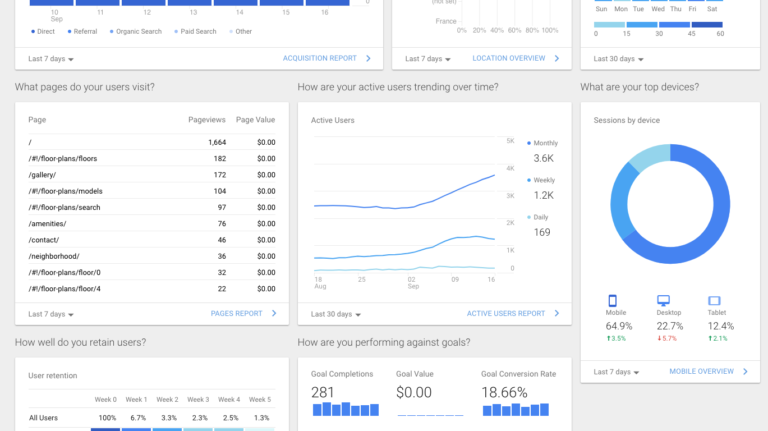Open Last 7 days dropdown under pages table
Viewport: 768px width, 431px height.
pos(51,314)
